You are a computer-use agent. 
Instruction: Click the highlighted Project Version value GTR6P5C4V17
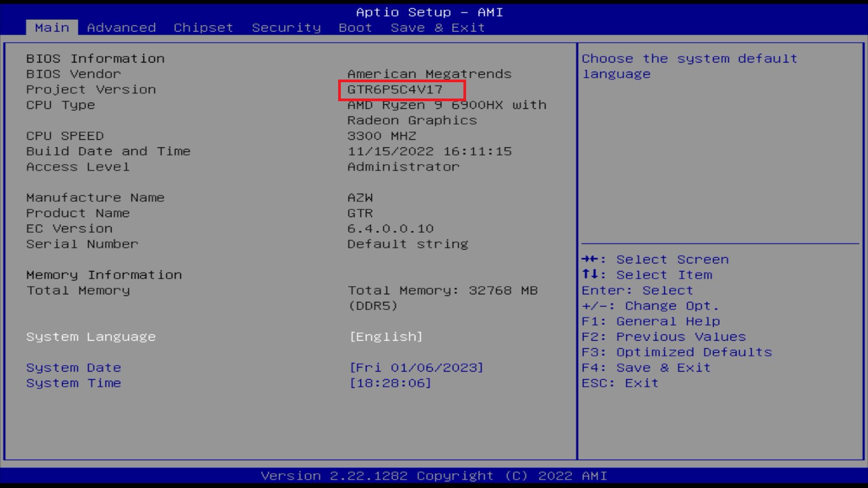[x=395, y=89]
